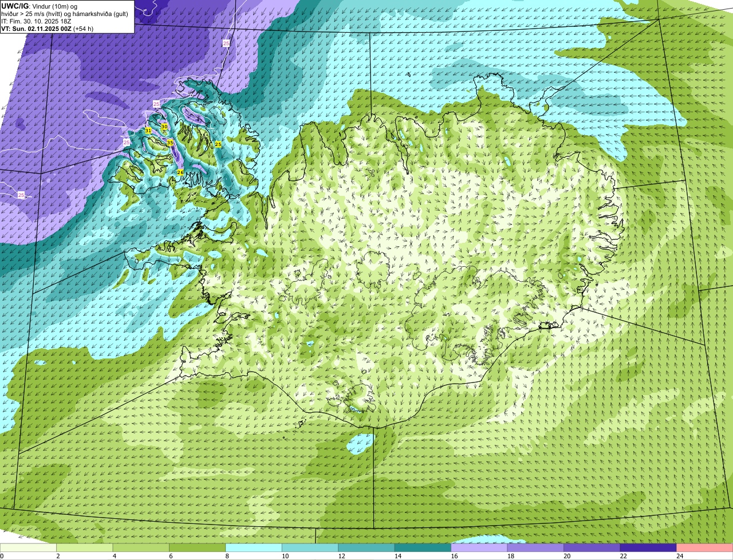Pick the 4–6 m/s green legend band

141,547
